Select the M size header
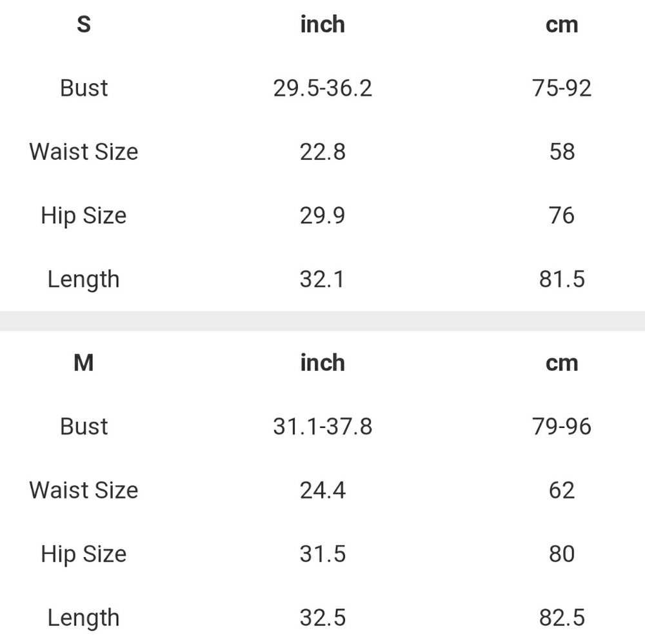Viewport: 645px width, 644px height. click(x=83, y=363)
